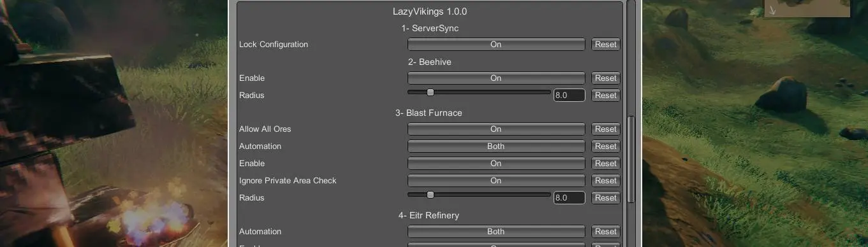Reset the Beehive Radius setting

[605, 95]
